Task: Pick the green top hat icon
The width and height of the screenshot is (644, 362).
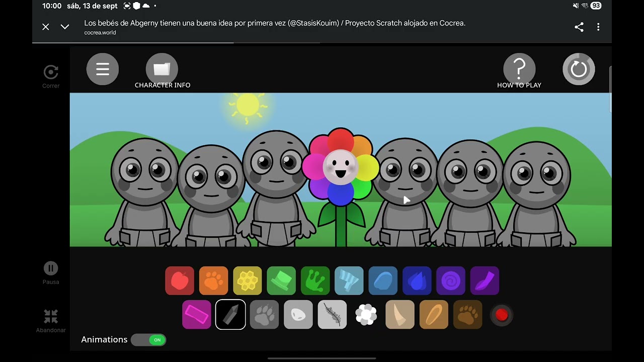Action: tap(281, 281)
